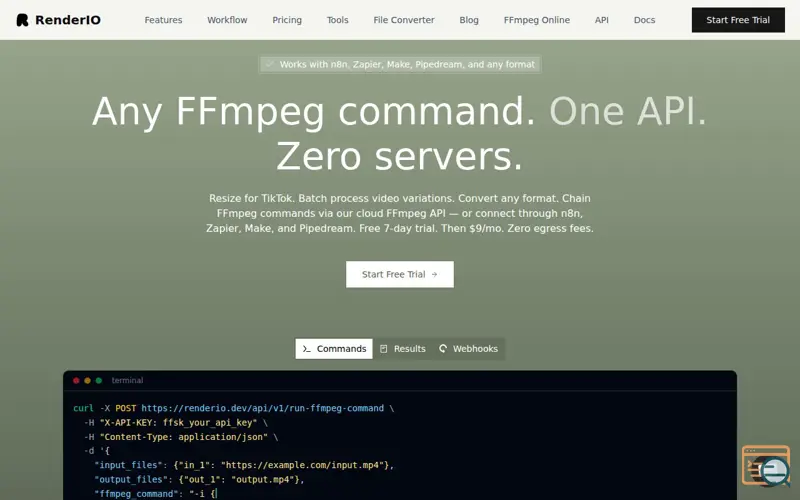Click the "ffmpeg_command" code line
The image size is (800, 500).
click(x=156, y=493)
